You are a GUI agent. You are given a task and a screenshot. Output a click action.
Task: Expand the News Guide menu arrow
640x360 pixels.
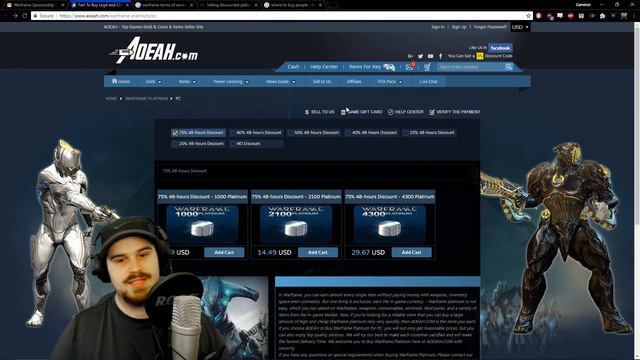(293, 82)
